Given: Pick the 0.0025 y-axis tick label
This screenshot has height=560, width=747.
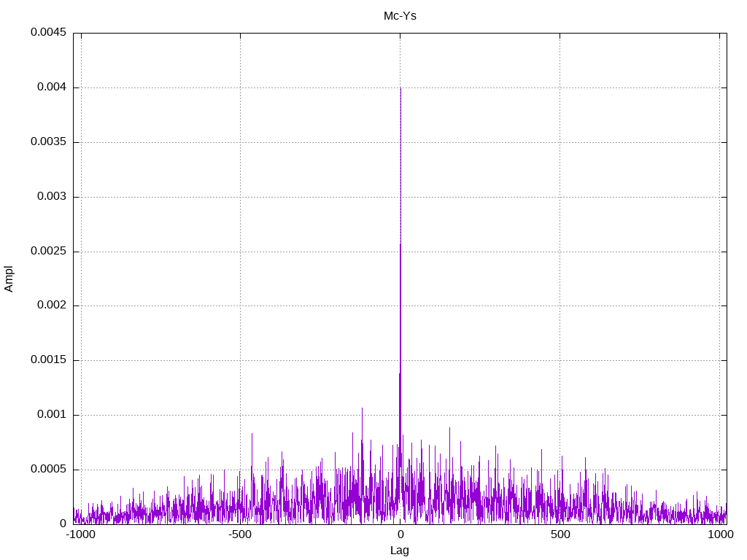Looking at the screenshot, I should 48,252.
